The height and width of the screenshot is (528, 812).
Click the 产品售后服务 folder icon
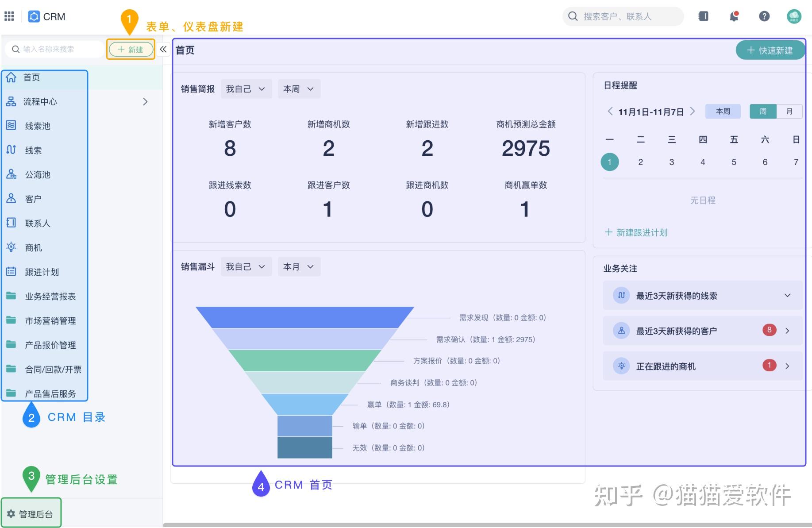pos(11,393)
